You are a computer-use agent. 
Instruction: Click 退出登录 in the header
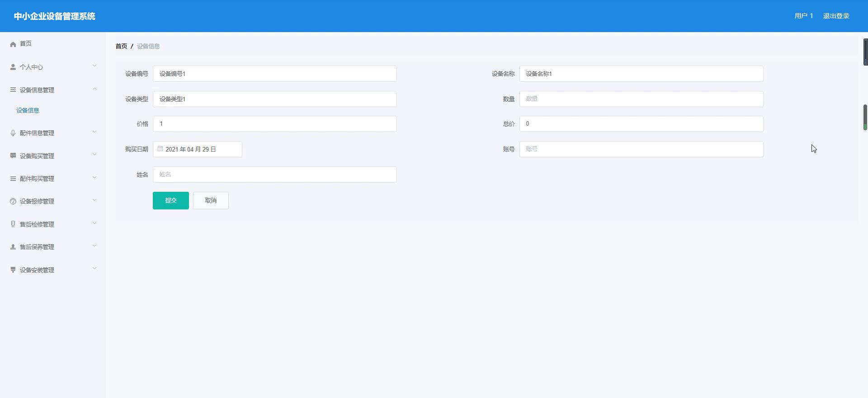click(x=836, y=16)
